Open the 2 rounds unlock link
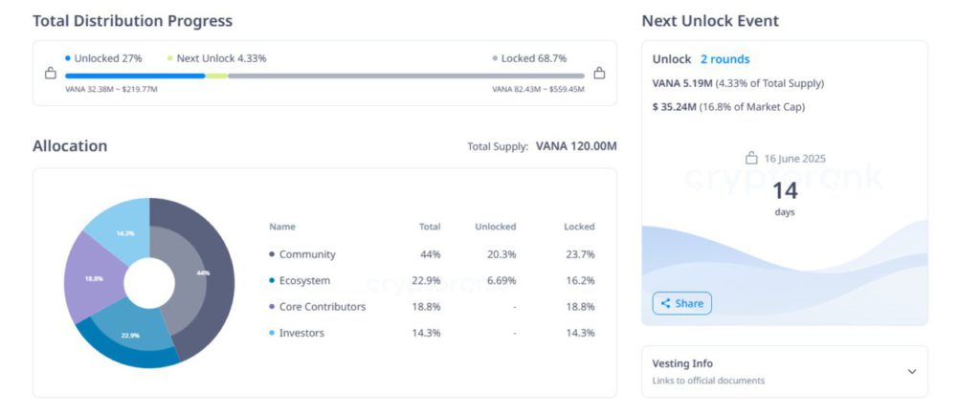Viewport: 980px width, 415px height. 724,59
